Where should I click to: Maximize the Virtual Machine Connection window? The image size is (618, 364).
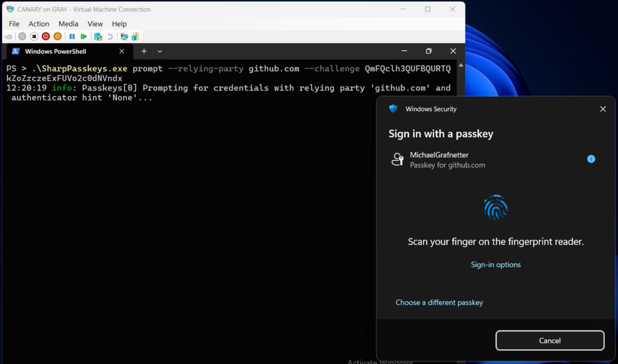coord(427,9)
